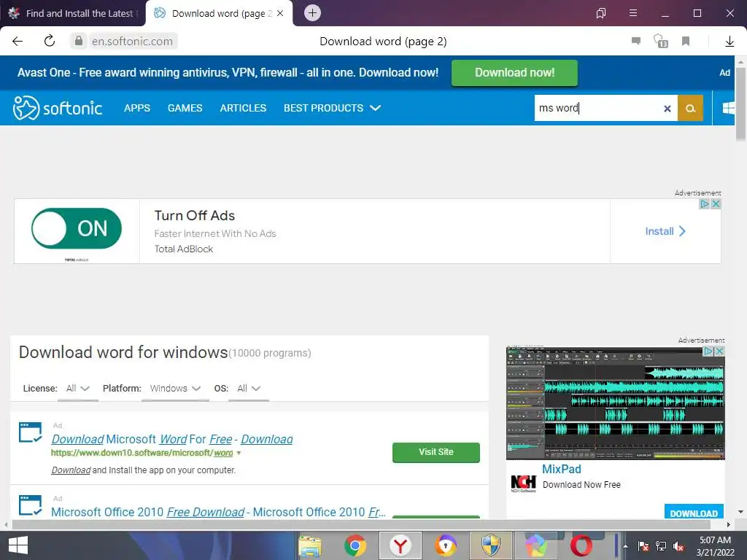
Task: Open the GAMES menu item
Action: (x=185, y=108)
